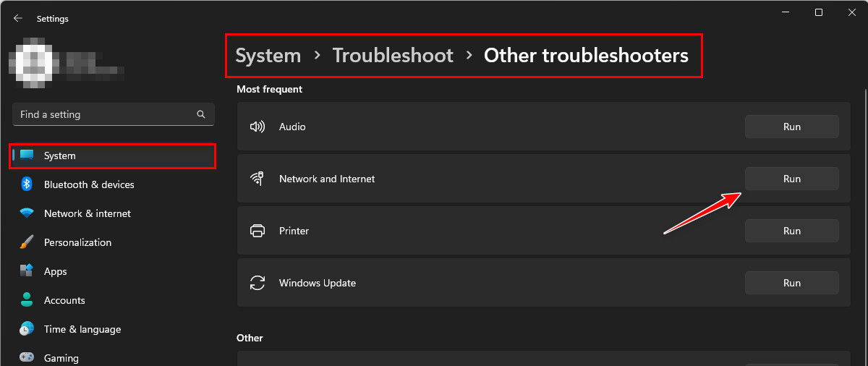Select the Network & internet wifi icon
This screenshot has width=868, height=366.
(27, 213)
